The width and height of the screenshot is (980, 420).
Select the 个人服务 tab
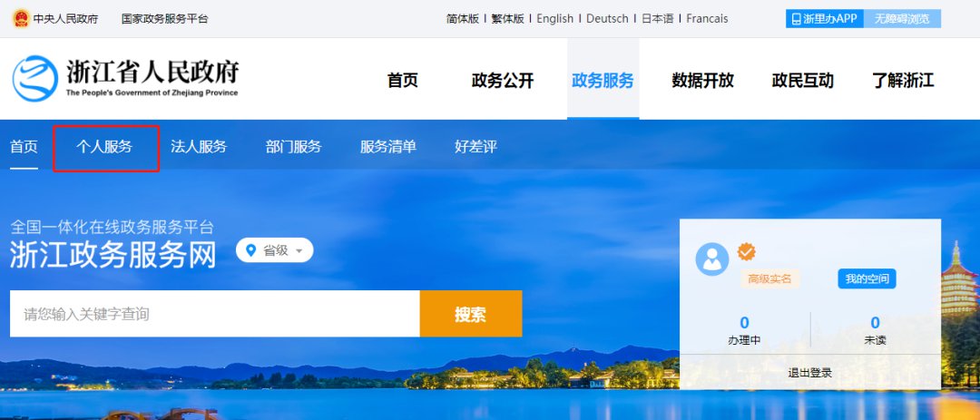[x=105, y=148]
